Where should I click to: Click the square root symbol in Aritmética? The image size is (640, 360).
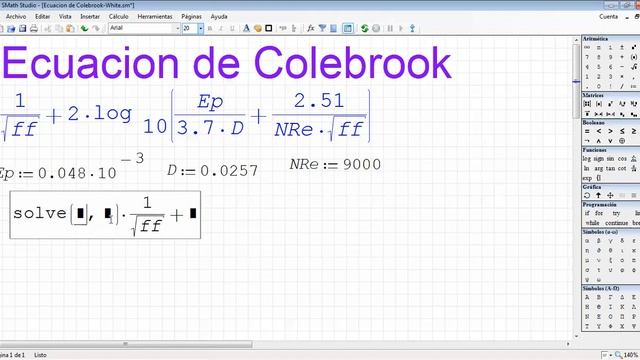click(633, 67)
